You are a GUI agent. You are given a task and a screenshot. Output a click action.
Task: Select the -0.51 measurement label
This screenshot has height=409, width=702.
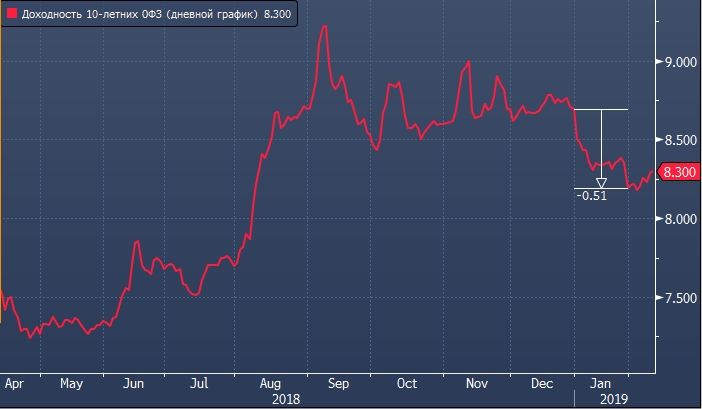590,196
